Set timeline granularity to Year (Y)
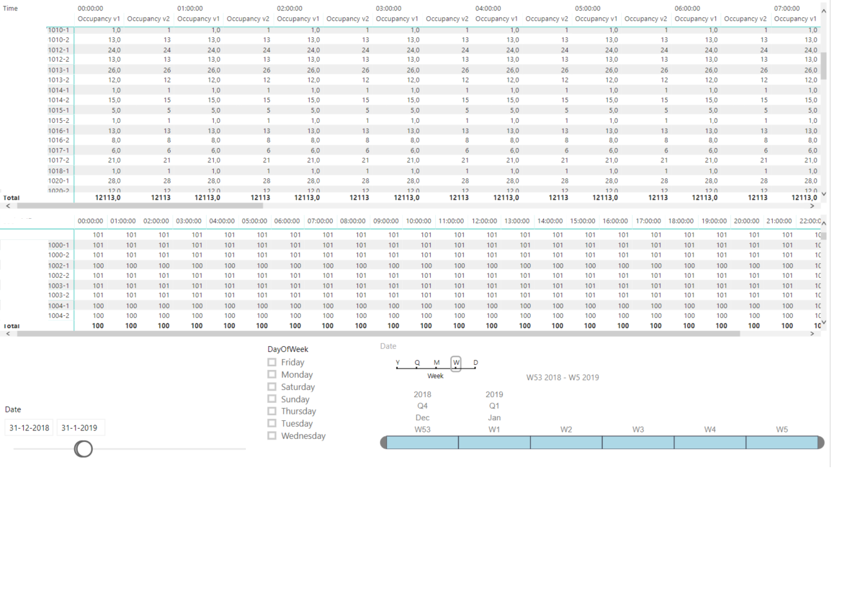The height and width of the screenshot is (592, 868). (397, 363)
